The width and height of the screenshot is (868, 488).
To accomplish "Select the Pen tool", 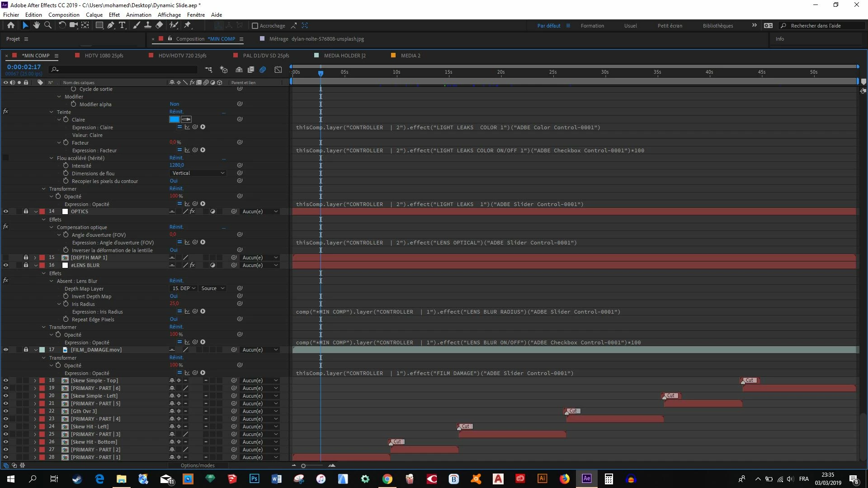I will [111, 25].
